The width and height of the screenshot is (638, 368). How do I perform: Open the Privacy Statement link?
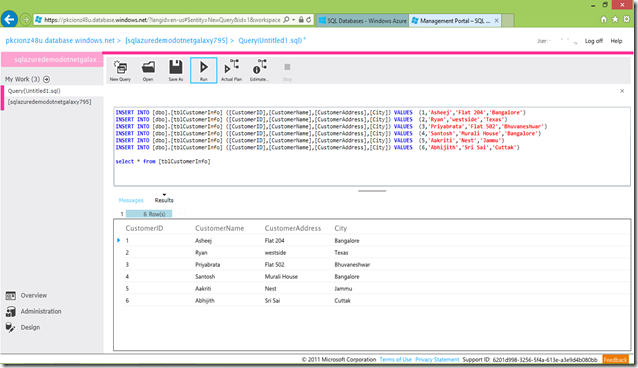pyautogui.click(x=437, y=359)
